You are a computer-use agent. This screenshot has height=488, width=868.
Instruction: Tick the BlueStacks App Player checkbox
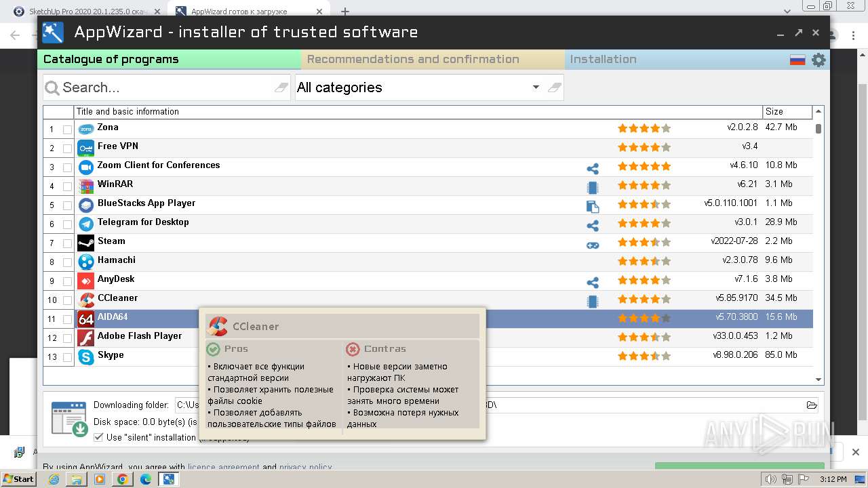67,205
